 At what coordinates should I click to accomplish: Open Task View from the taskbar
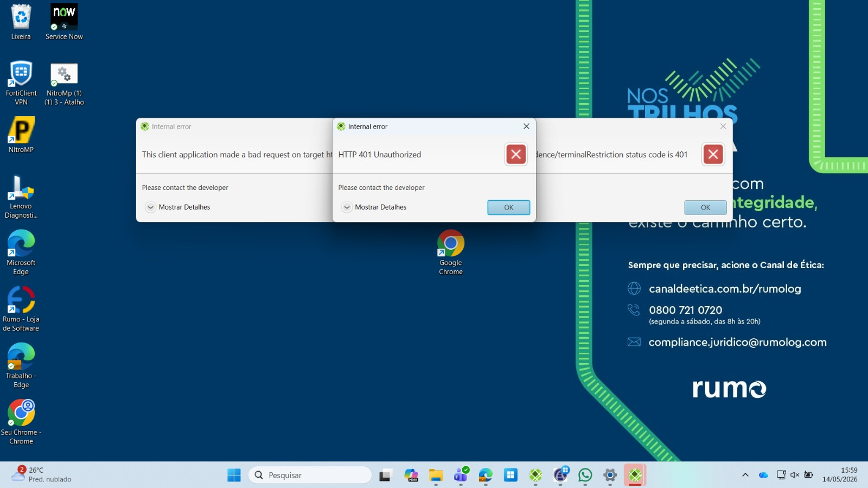pyautogui.click(x=385, y=476)
